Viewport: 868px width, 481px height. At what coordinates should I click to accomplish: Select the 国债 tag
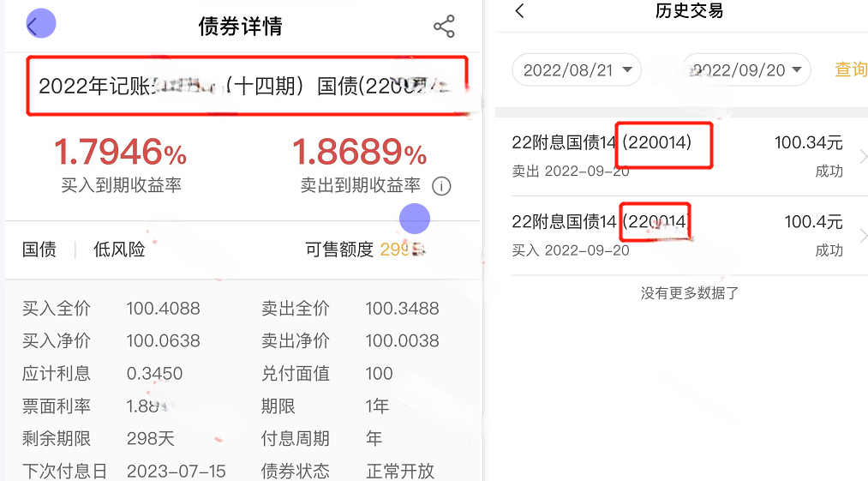[39, 250]
